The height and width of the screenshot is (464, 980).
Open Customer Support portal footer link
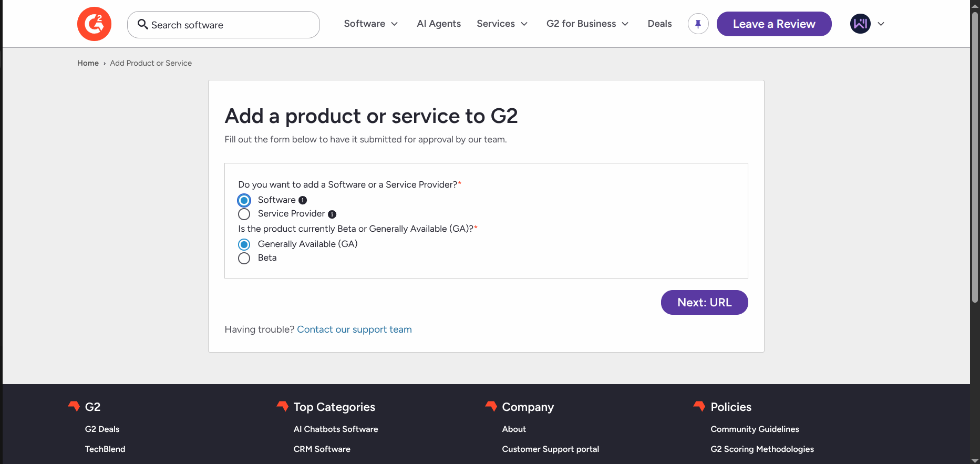[x=550, y=449]
